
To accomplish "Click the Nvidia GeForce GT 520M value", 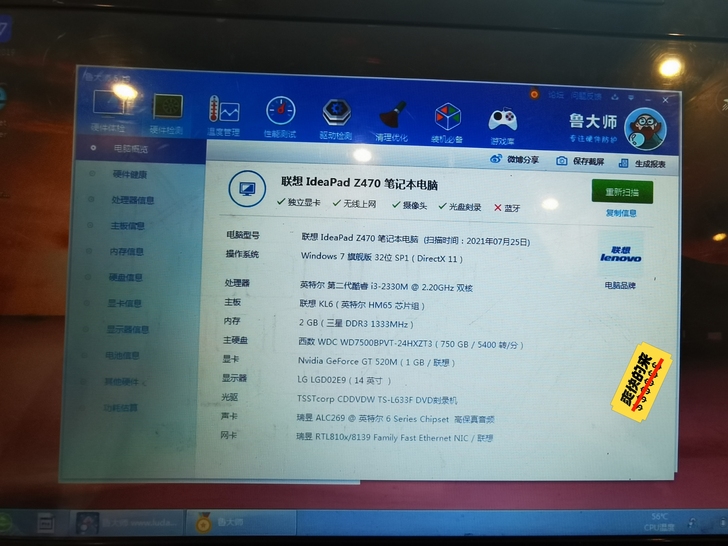I will point(376,362).
